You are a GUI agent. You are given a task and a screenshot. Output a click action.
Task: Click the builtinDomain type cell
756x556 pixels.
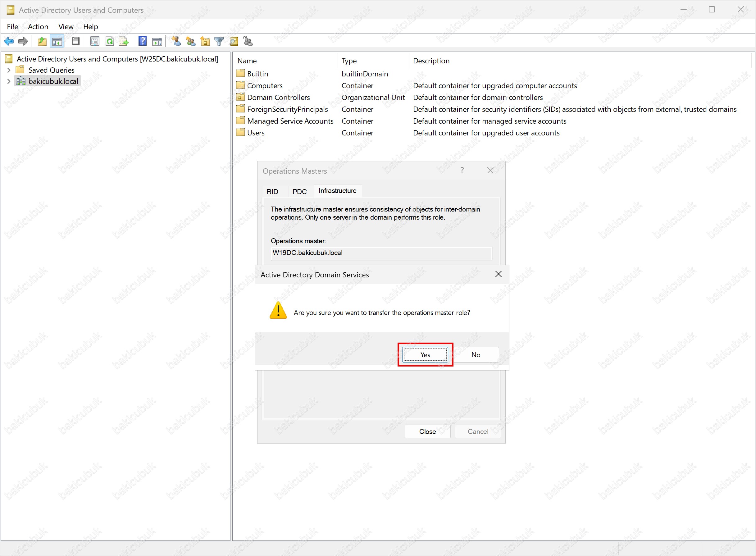tap(365, 74)
